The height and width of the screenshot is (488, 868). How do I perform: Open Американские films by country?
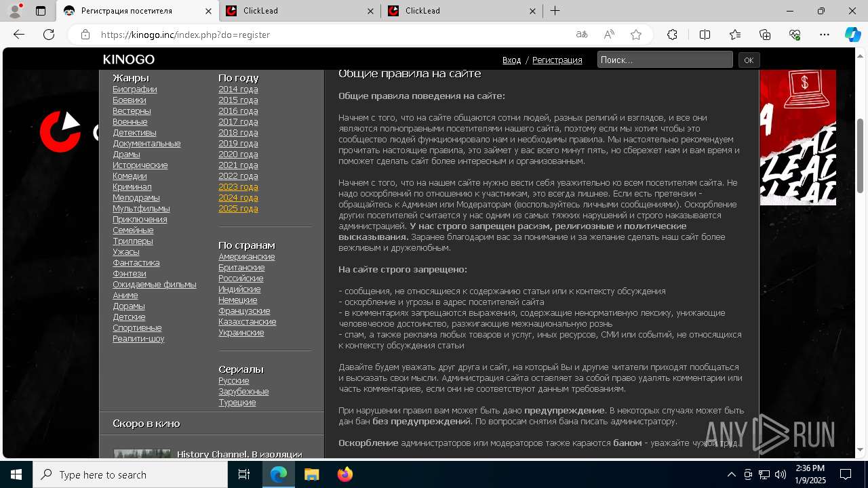pos(247,256)
